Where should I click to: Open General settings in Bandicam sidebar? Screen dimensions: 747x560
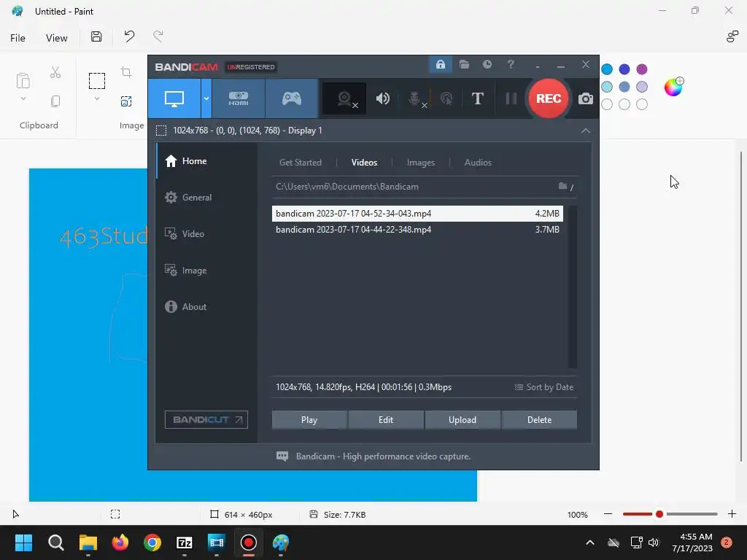pyautogui.click(x=206, y=197)
